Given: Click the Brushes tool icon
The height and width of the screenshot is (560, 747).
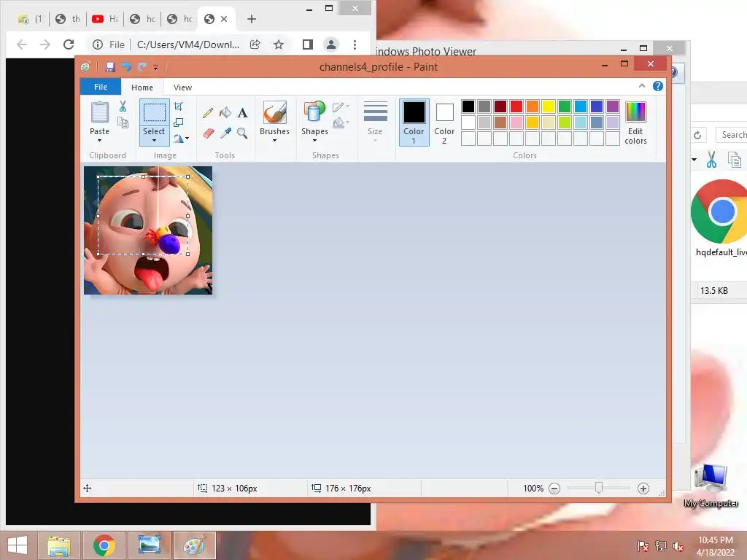Looking at the screenshot, I should [275, 113].
